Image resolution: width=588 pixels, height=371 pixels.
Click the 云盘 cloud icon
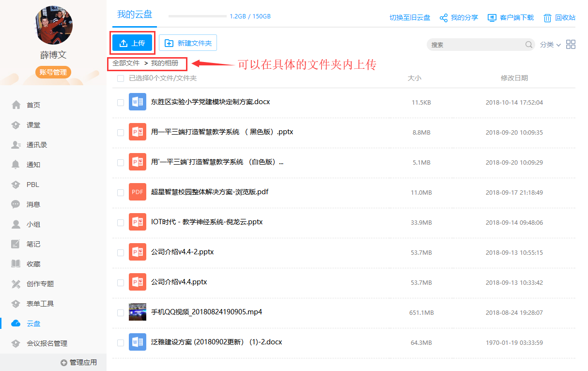tap(16, 324)
